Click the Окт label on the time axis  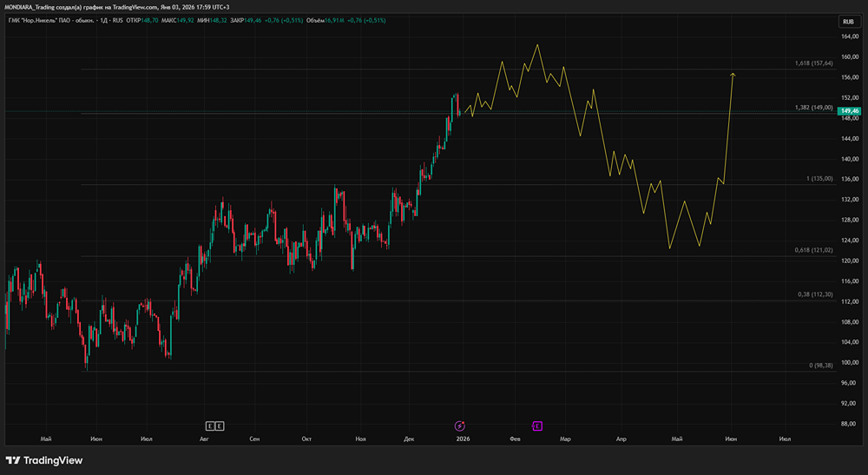pos(306,439)
